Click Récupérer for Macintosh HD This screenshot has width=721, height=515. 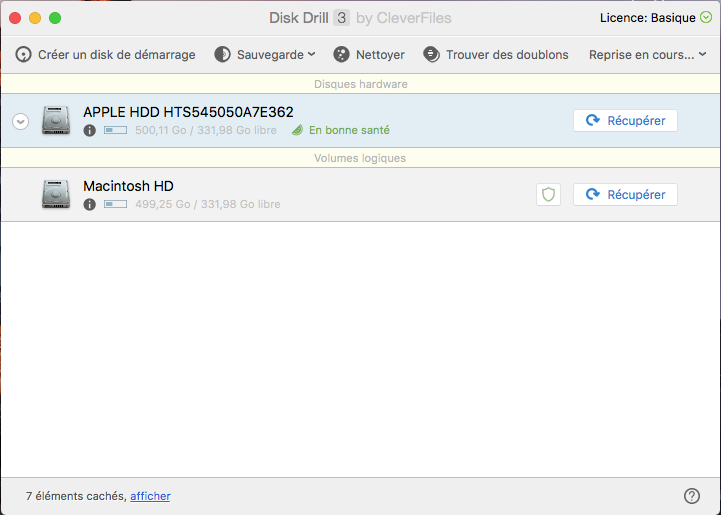[x=625, y=195]
